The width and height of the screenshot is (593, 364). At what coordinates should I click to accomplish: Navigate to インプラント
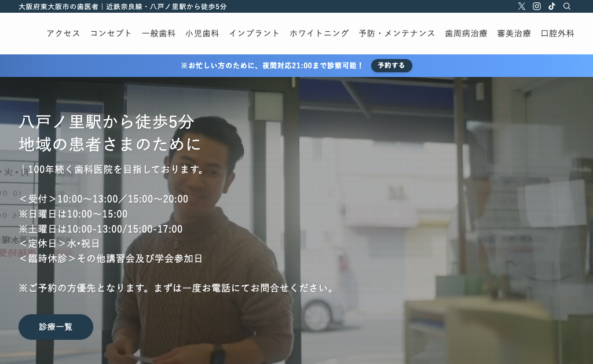[254, 34]
